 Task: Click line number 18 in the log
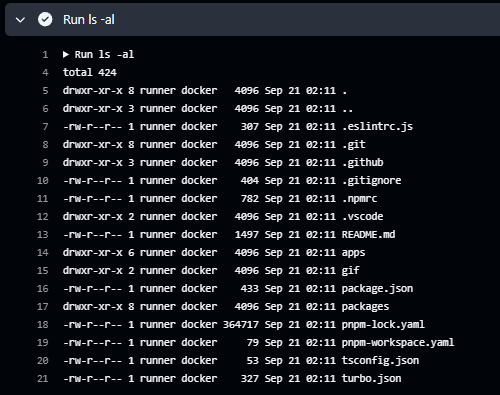click(x=43, y=324)
